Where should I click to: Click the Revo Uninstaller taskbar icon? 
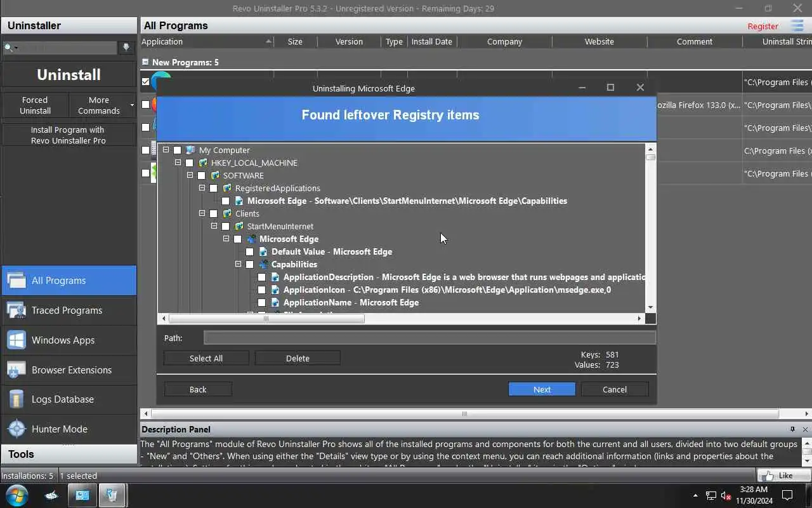click(112, 495)
